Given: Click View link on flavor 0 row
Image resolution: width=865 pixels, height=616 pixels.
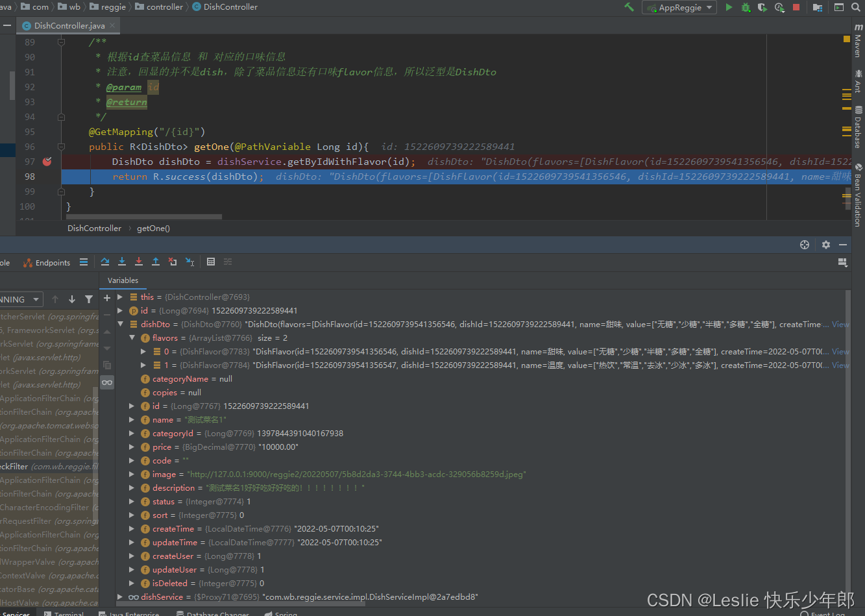Looking at the screenshot, I should coord(840,351).
